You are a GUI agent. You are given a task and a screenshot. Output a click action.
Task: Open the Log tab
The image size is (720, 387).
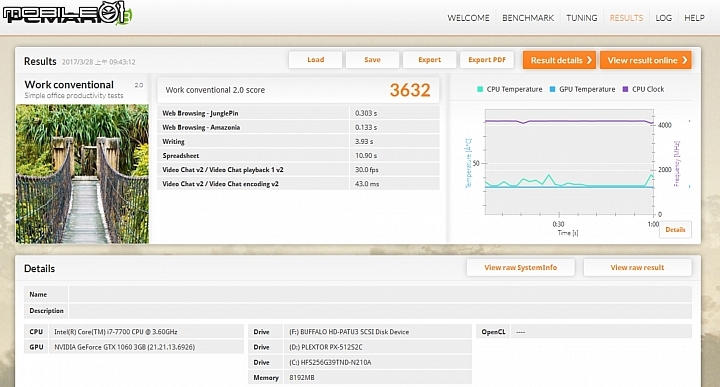664,18
